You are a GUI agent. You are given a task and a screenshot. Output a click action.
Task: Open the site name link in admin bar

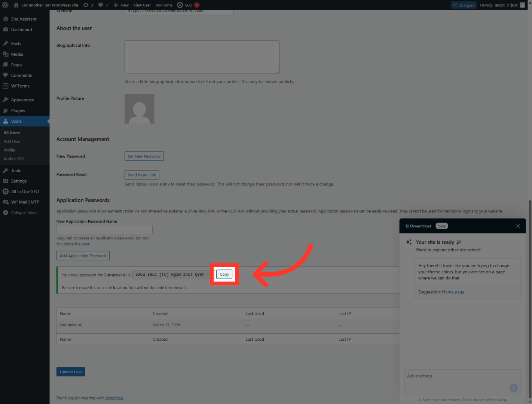[x=46, y=5]
